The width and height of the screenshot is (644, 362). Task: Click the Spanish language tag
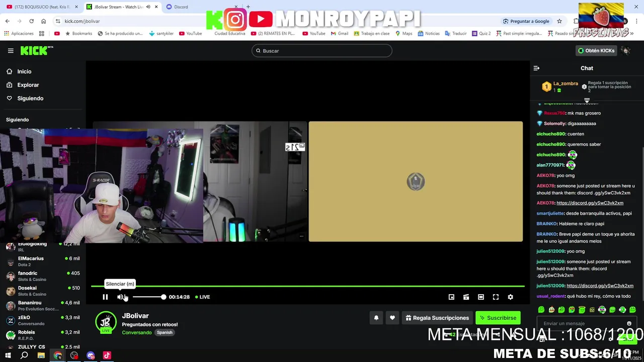[165, 332]
